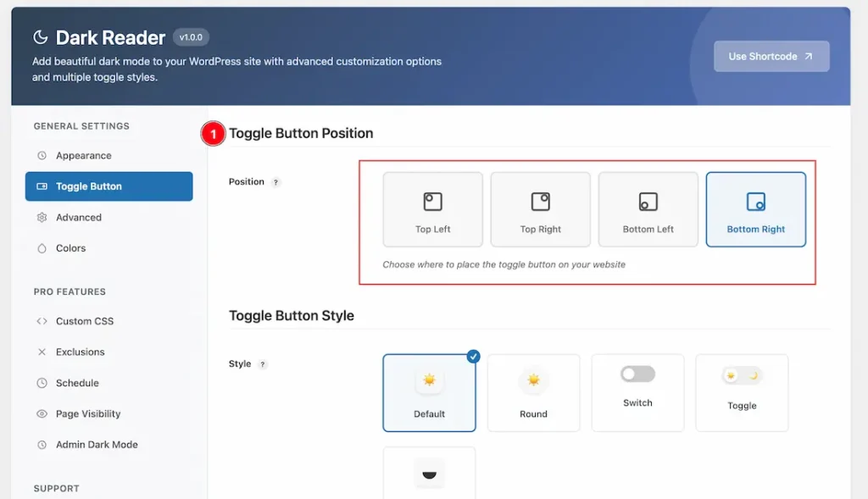Click the sun-moon preview in Toggle card

click(x=742, y=375)
